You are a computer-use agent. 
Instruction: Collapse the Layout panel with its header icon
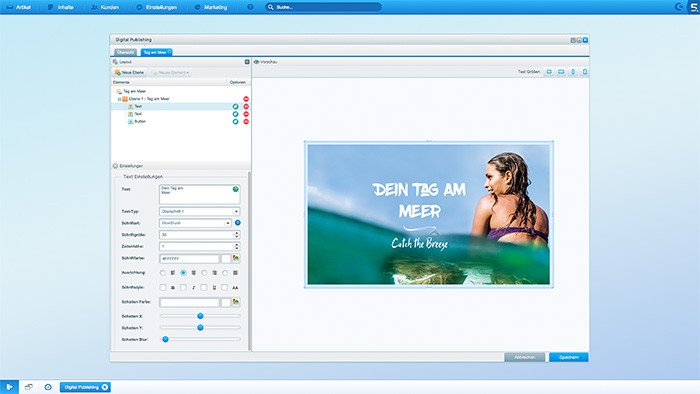tap(247, 62)
